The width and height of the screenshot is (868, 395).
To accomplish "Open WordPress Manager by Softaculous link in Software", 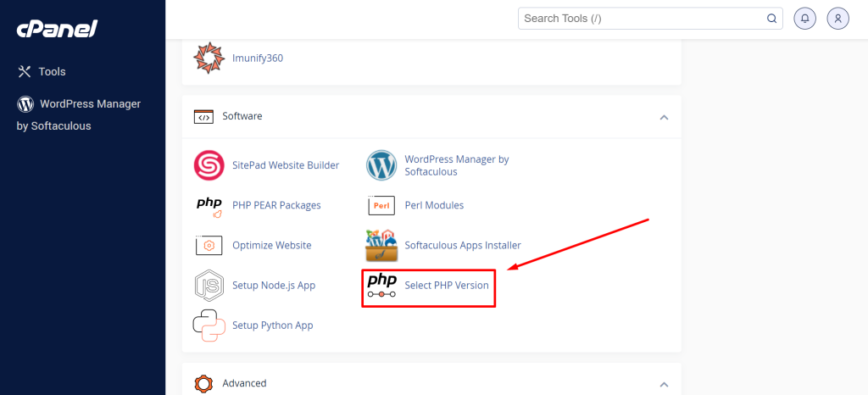I will click(457, 165).
